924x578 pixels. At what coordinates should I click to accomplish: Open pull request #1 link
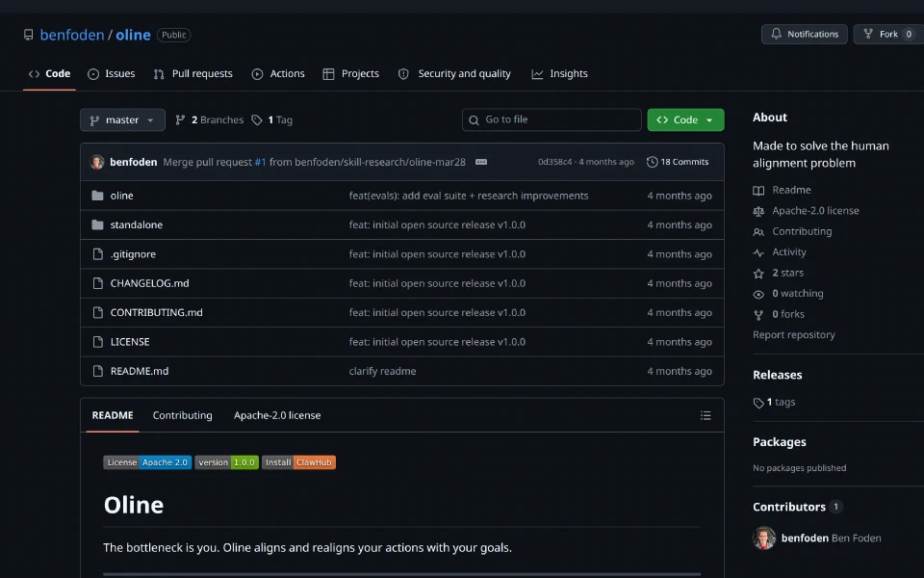click(x=260, y=162)
